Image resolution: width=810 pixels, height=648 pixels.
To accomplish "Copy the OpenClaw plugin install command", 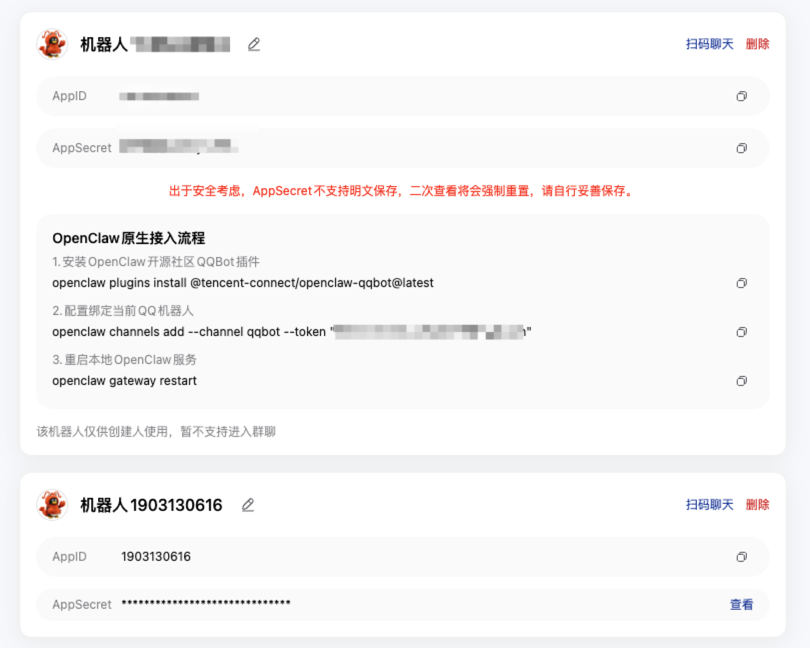I will tap(741, 283).
